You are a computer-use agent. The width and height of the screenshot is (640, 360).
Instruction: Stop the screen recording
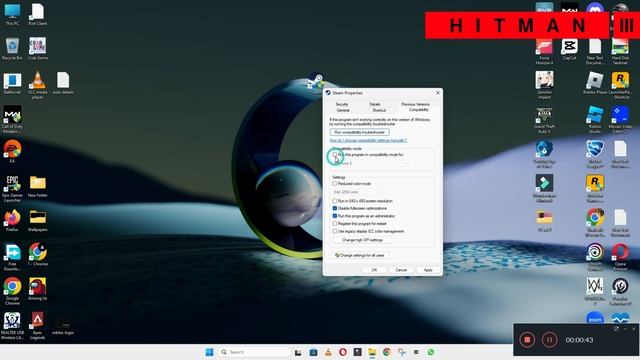(527, 340)
